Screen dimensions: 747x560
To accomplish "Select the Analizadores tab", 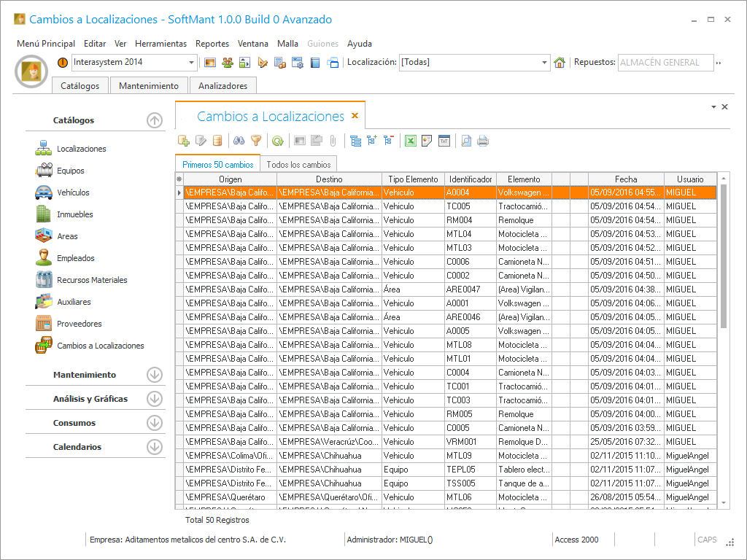I will coord(222,86).
